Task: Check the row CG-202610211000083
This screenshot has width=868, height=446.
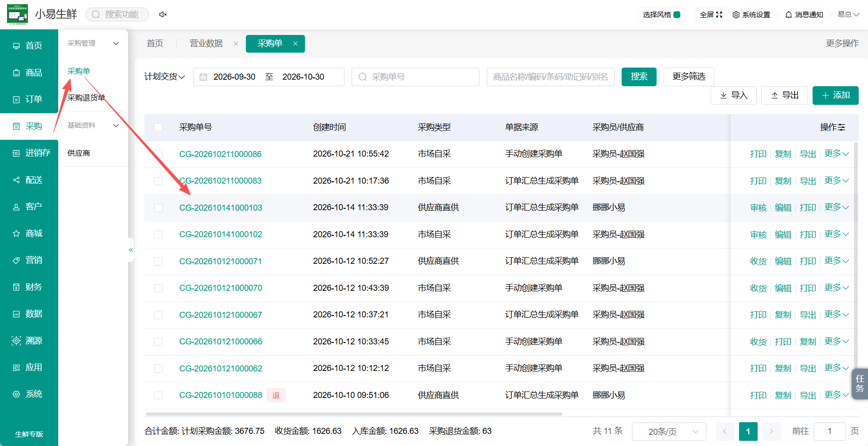Action: [158, 181]
